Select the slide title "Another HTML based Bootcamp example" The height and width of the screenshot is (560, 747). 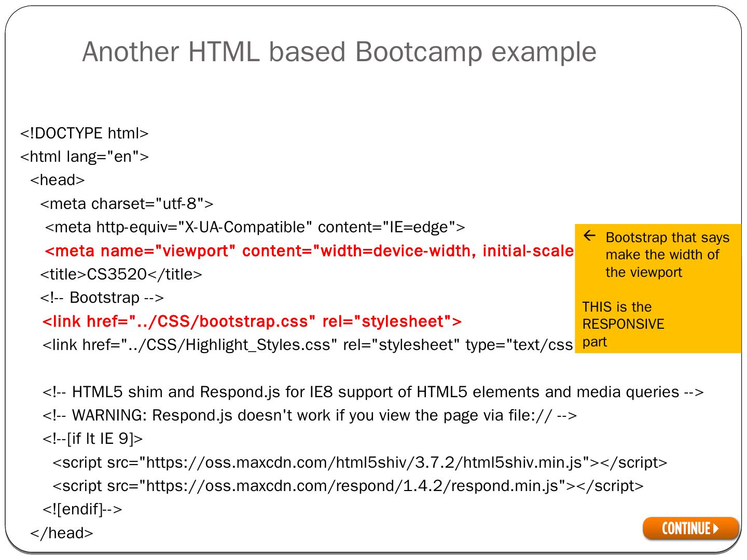[x=339, y=51]
